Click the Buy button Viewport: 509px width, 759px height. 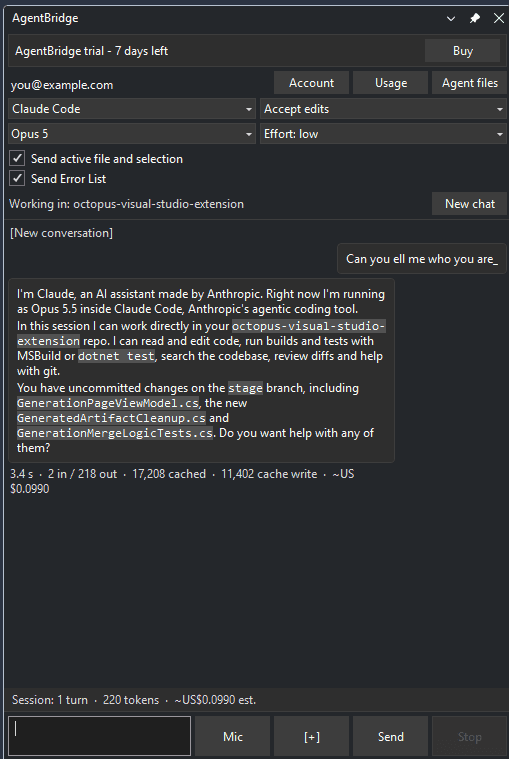click(462, 51)
